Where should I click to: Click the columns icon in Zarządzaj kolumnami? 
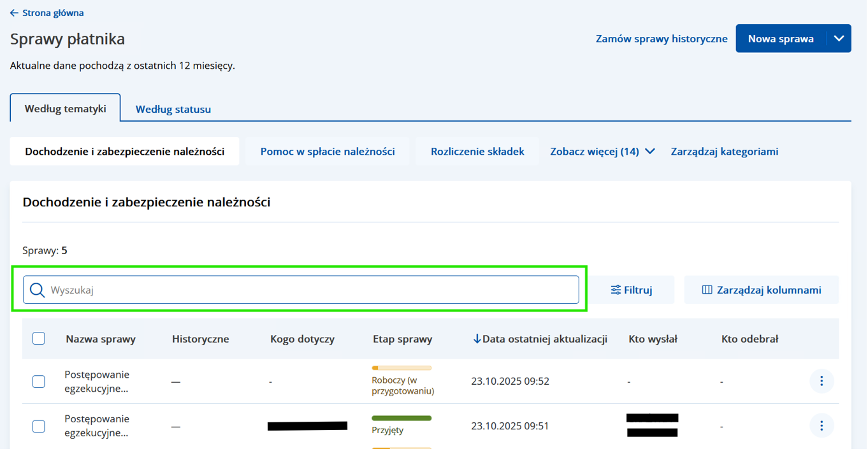click(x=707, y=290)
